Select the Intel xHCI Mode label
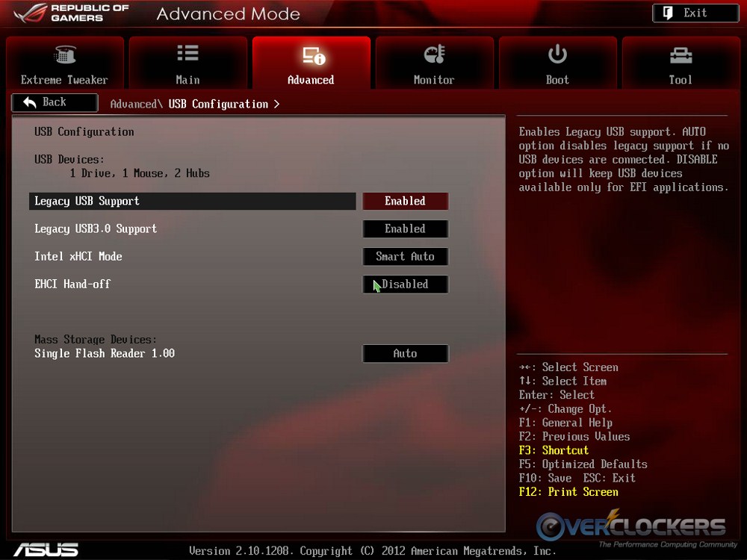Image resolution: width=747 pixels, height=560 pixels. pyautogui.click(x=78, y=256)
